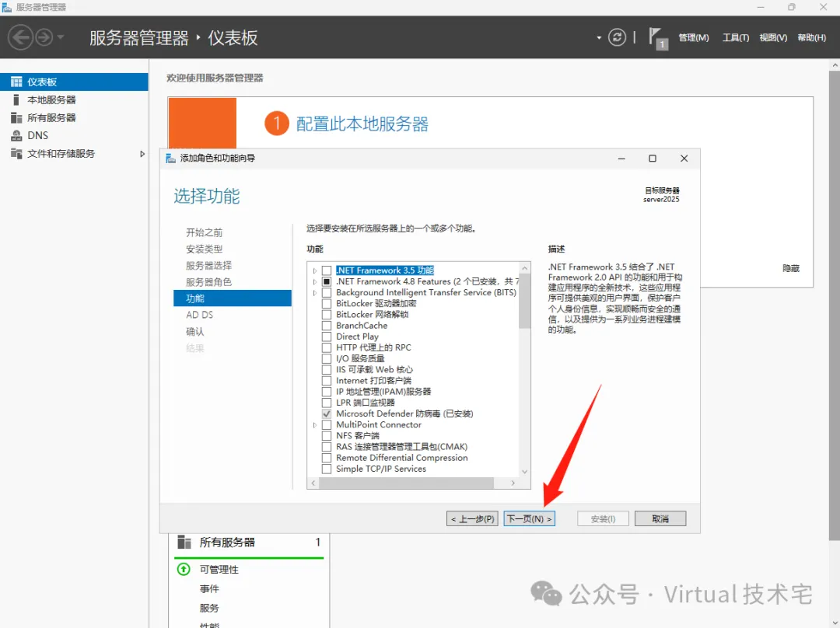Screen dimensions: 840x628
Task: Open the 视图(V) menu
Action: coord(773,37)
